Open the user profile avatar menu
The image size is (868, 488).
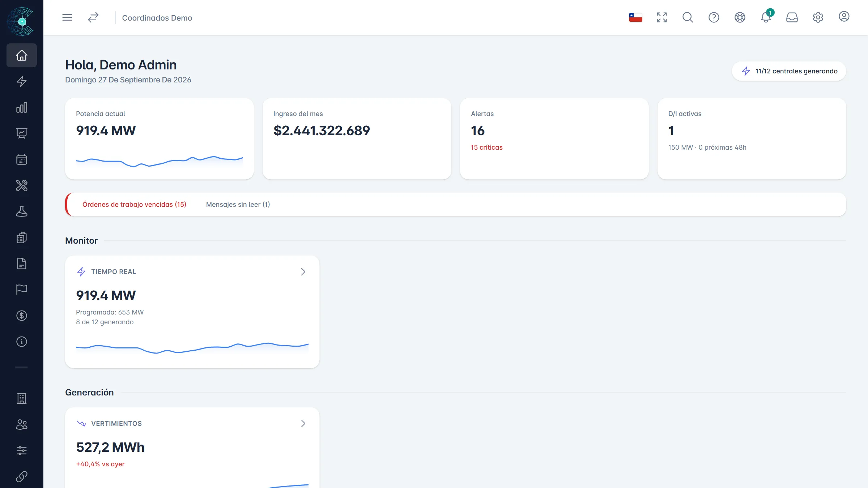(844, 17)
